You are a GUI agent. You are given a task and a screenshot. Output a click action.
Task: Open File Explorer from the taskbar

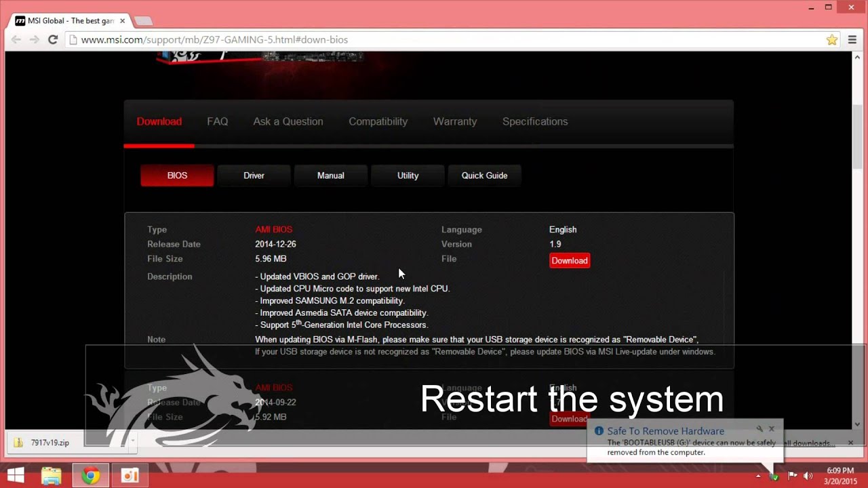pyautogui.click(x=52, y=476)
